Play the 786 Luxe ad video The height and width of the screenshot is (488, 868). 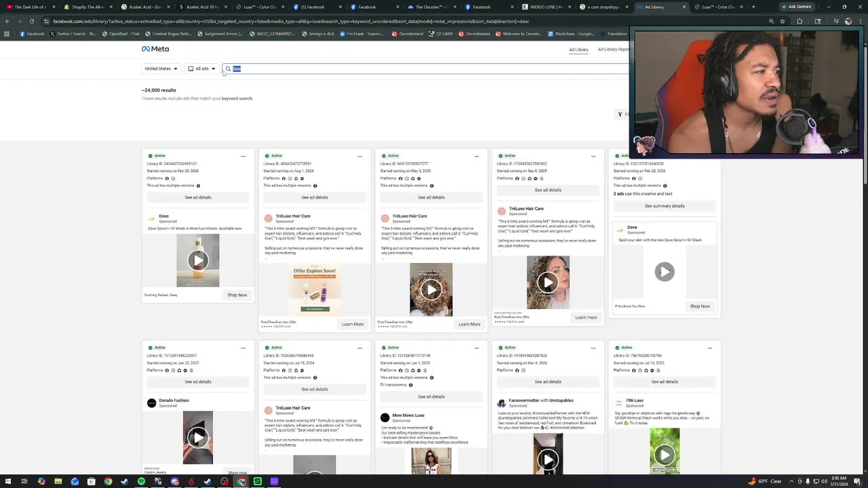coord(665,455)
